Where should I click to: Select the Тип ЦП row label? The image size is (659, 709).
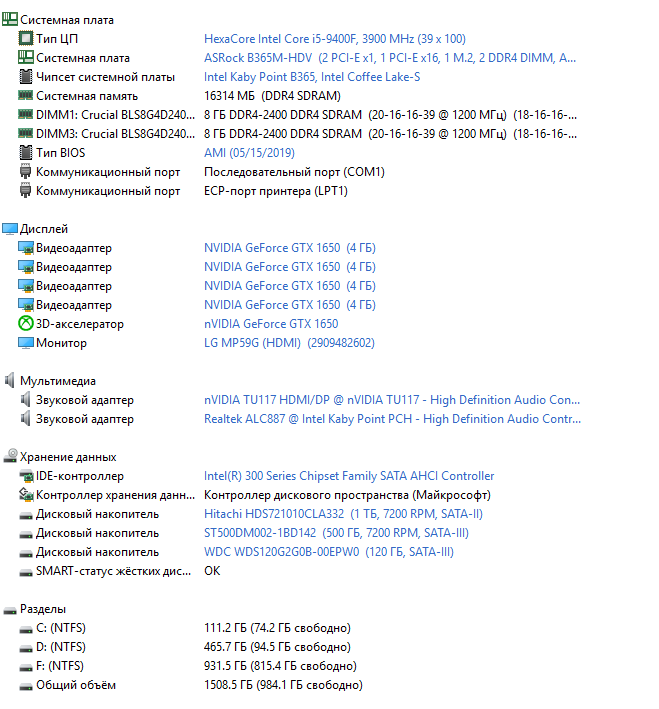point(57,39)
